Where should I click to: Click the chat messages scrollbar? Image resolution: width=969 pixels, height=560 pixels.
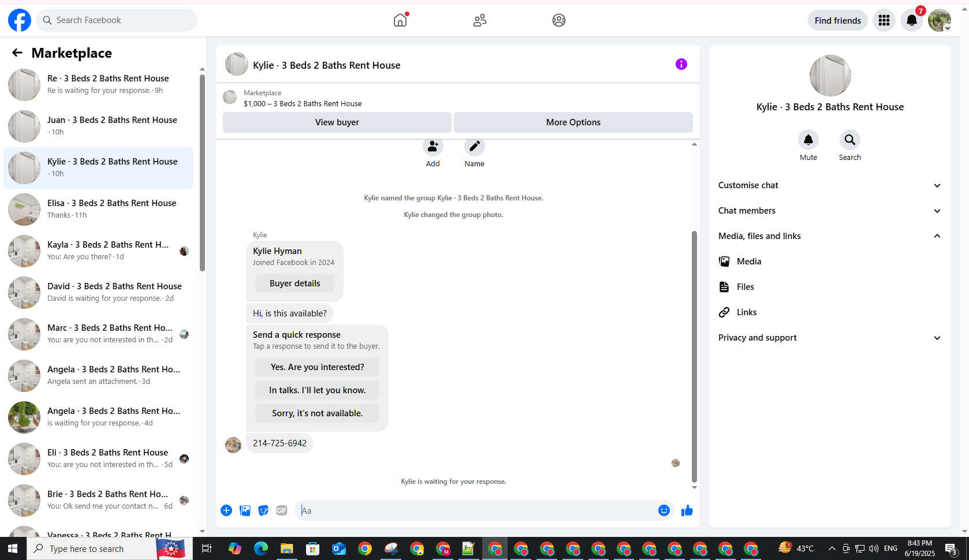(x=694, y=357)
